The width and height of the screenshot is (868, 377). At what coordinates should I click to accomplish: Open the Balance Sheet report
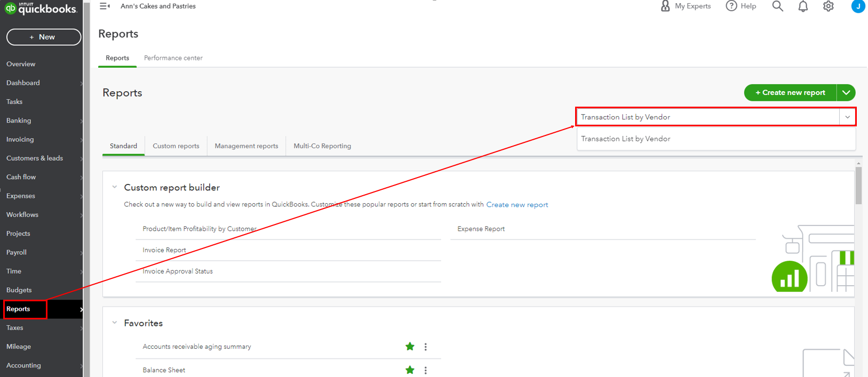tap(164, 370)
